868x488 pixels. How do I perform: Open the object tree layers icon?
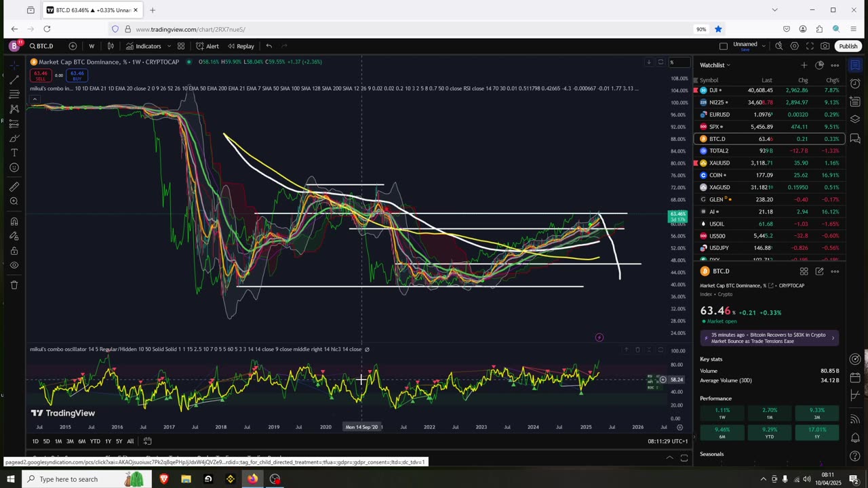coord(856,120)
